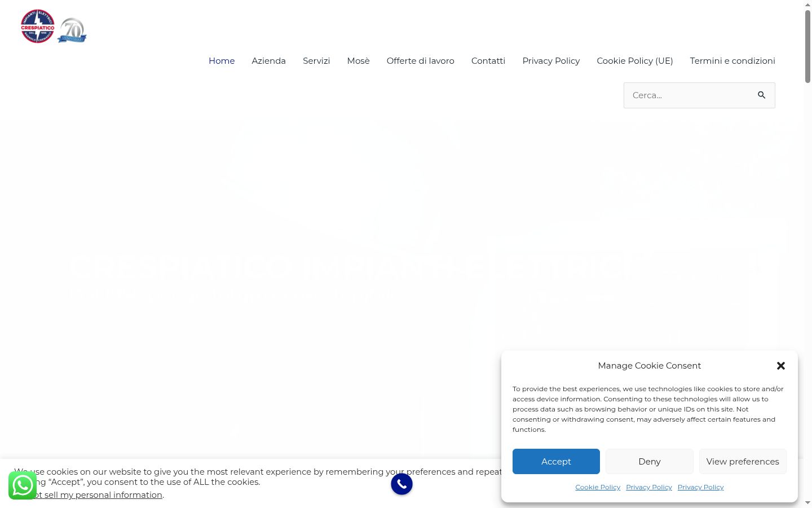
Task: Click the 'To provide the best experiences' paragraph
Action: point(648,409)
